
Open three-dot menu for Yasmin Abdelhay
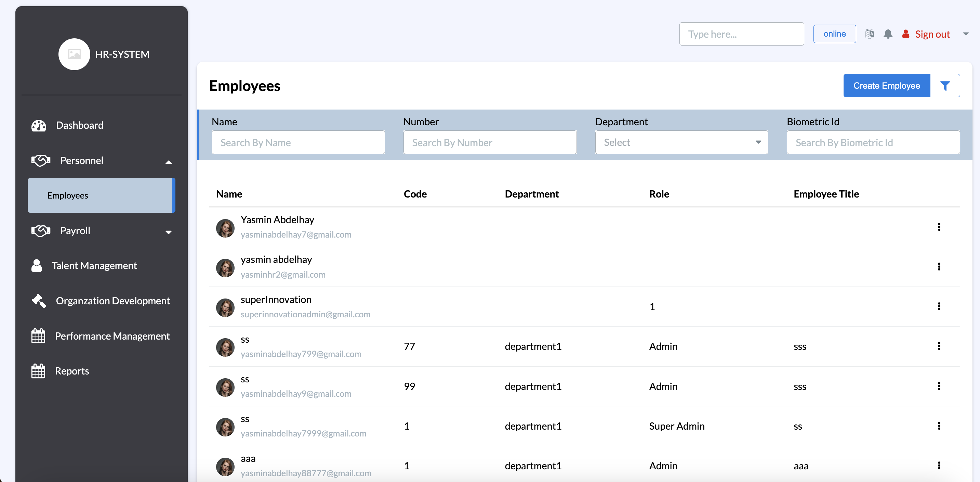point(939,227)
